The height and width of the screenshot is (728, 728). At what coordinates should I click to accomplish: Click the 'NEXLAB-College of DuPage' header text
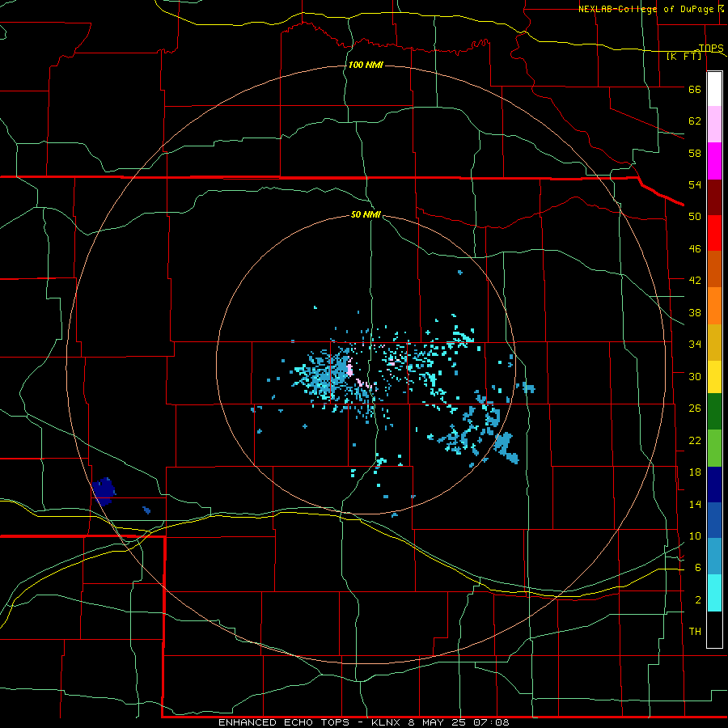point(645,9)
